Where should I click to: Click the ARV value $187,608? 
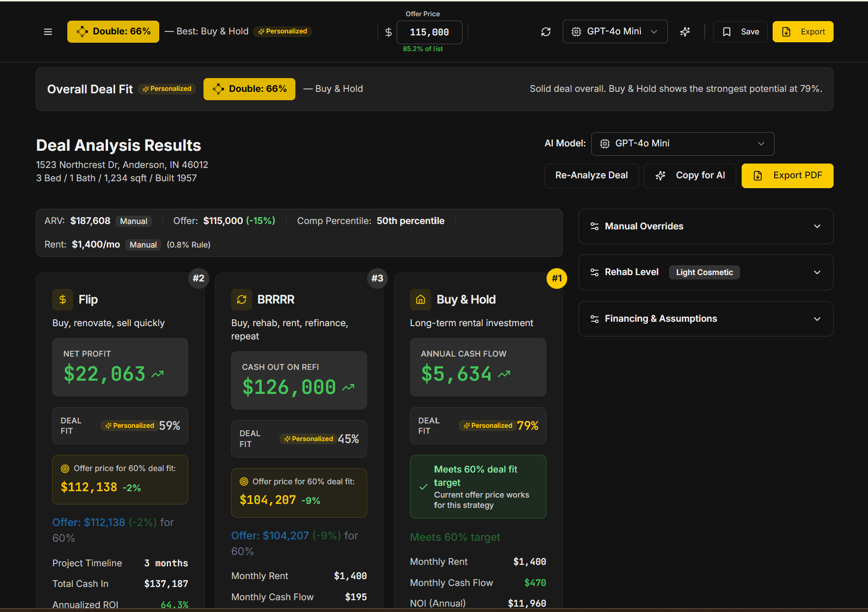click(90, 221)
